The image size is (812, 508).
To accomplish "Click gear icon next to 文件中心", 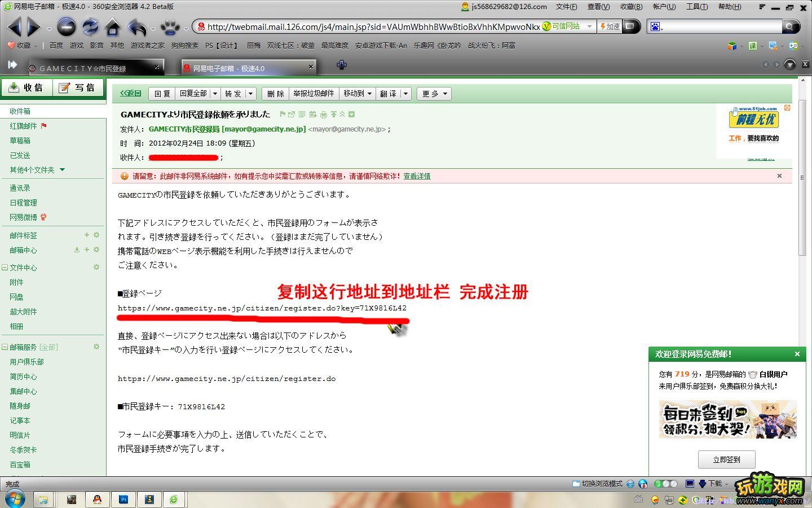I will pos(96,267).
